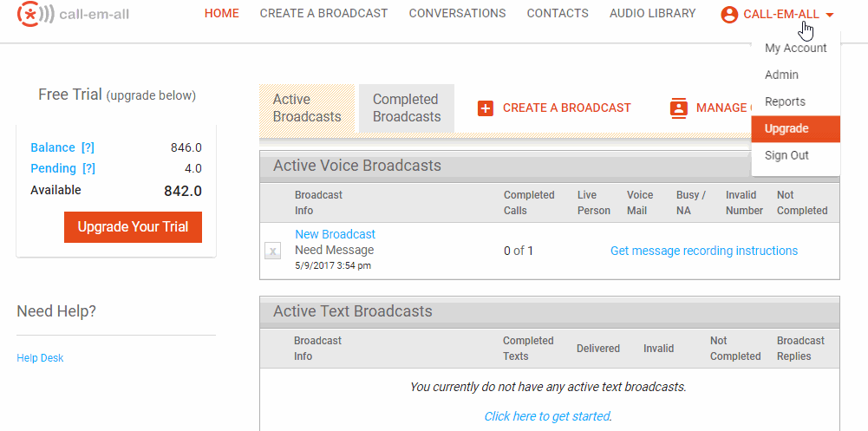Click the 'Voice Mail' column header
This screenshot has height=431, width=868.
pos(640,203)
